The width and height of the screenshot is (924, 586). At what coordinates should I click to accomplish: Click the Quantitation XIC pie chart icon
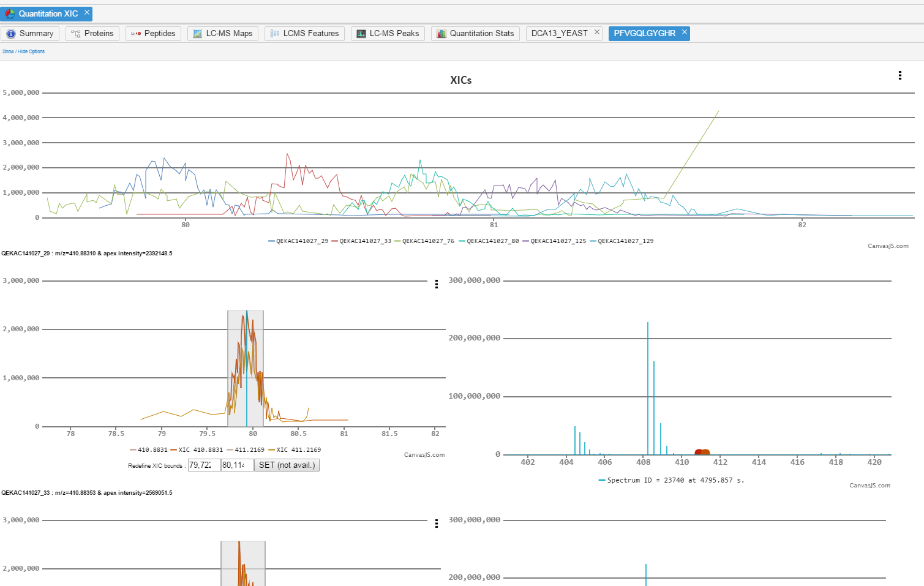tap(10, 13)
